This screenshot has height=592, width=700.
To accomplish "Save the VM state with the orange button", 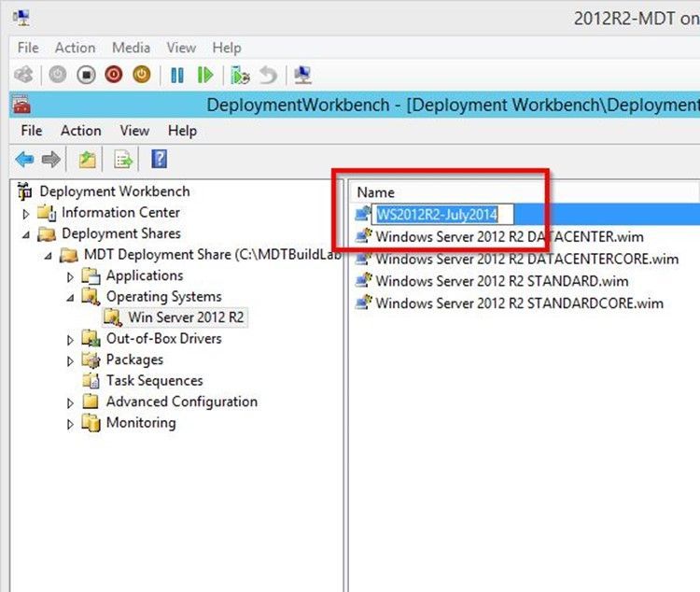I will click(142, 74).
